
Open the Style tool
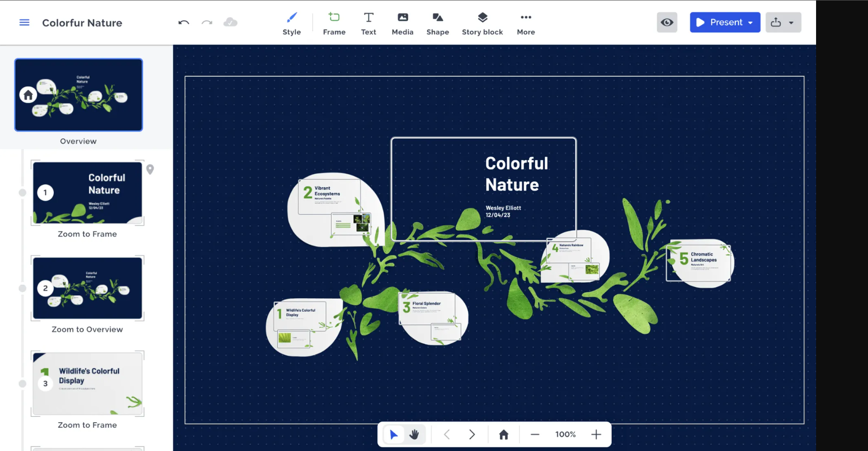[291, 23]
